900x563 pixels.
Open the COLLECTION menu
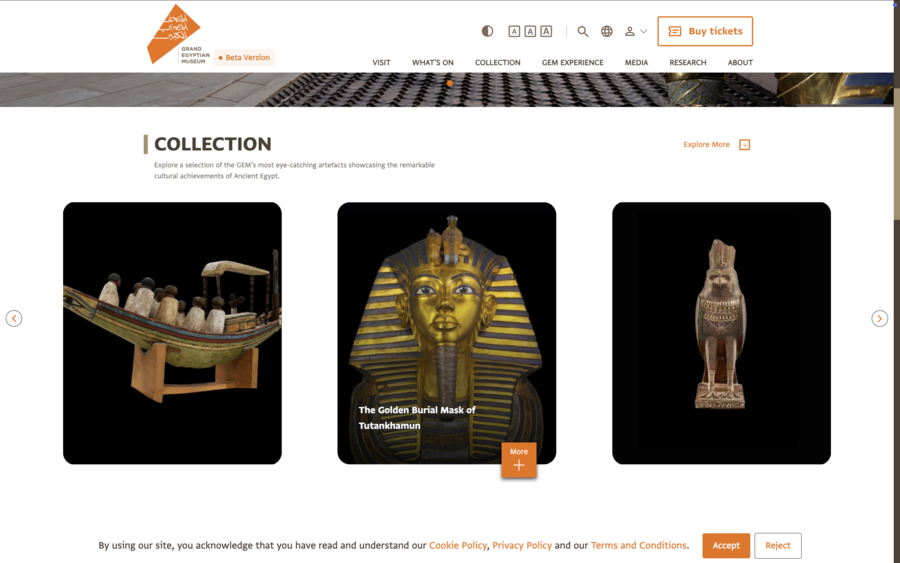(x=498, y=63)
